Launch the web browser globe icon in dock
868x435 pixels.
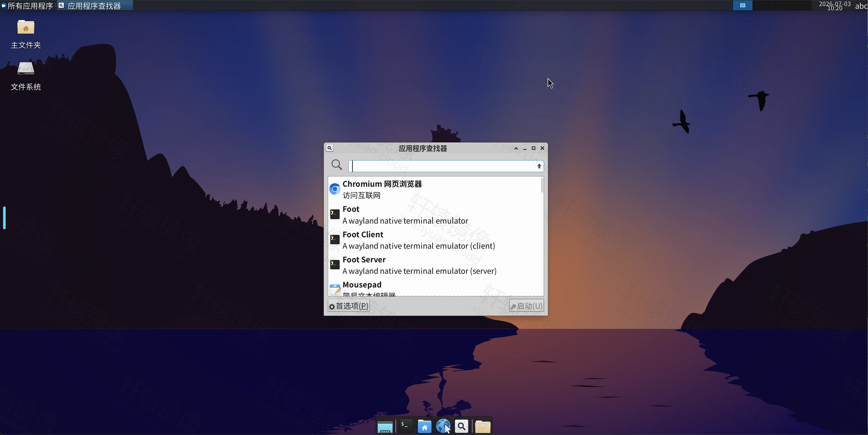point(443,426)
